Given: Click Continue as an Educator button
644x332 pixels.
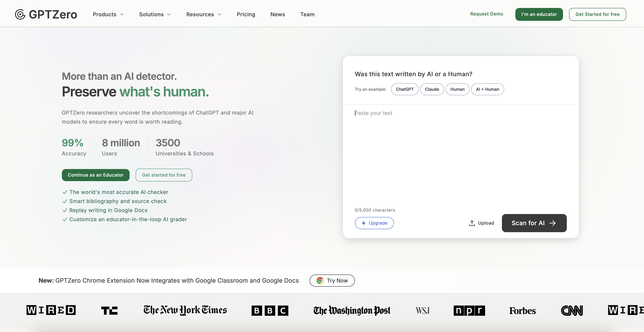Looking at the screenshot, I should click(x=96, y=175).
